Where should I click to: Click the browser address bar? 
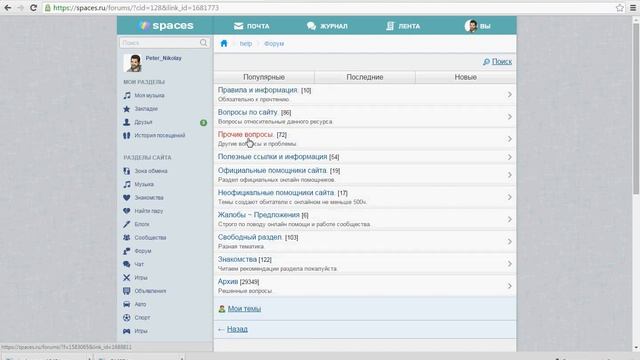[x=327, y=8]
